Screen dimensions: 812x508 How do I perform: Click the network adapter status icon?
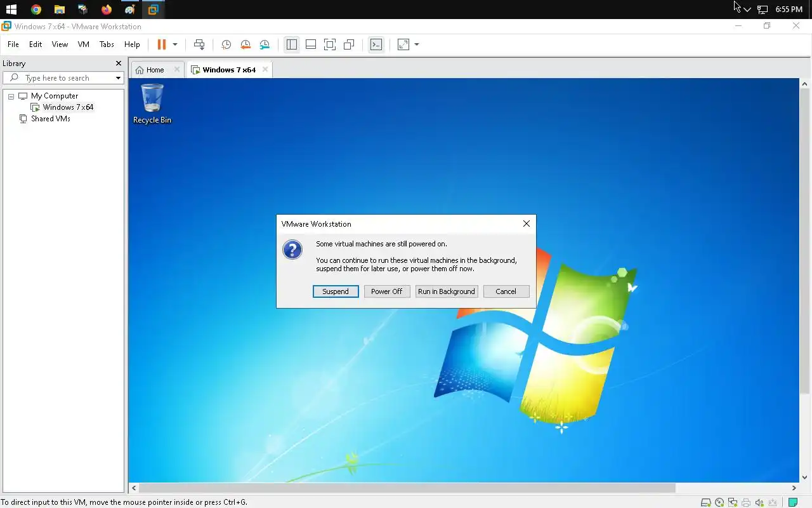(733, 502)
